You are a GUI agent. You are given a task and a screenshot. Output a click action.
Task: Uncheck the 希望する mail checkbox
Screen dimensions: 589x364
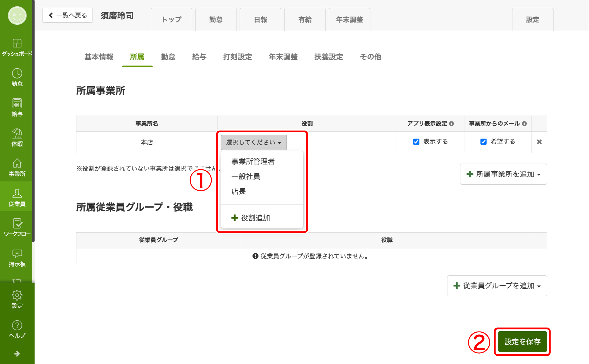[483, 142]
